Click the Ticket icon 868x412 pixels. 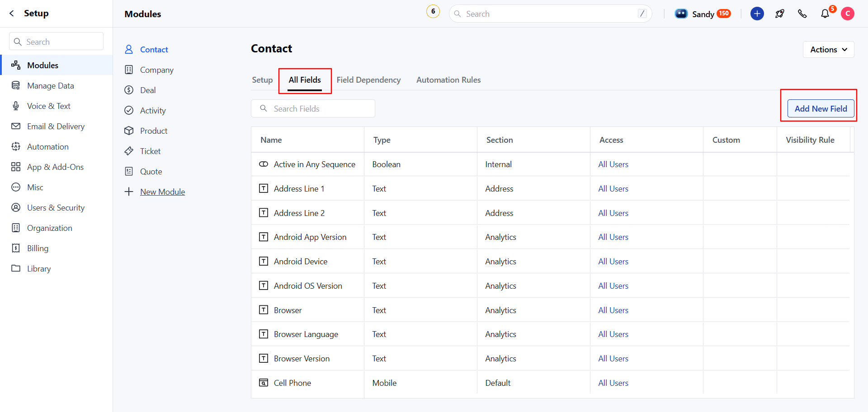click(x=129, y=151)
